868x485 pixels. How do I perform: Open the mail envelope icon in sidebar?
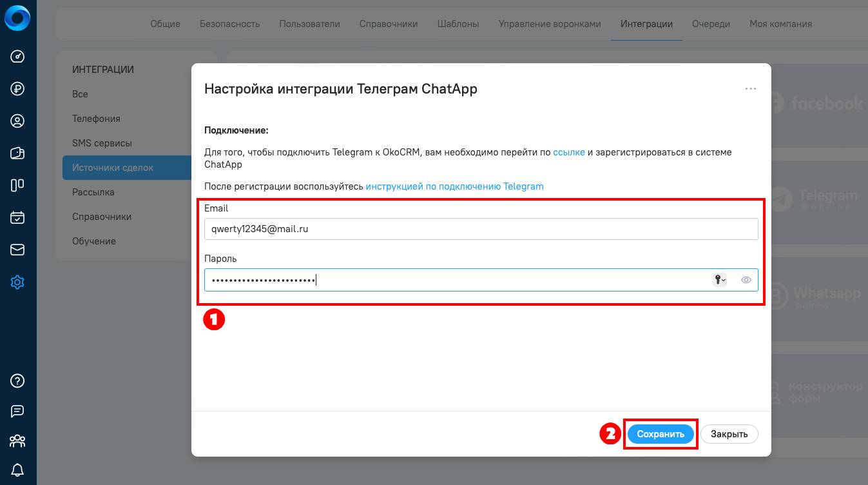pyautogui.click(x=17, y=250)
